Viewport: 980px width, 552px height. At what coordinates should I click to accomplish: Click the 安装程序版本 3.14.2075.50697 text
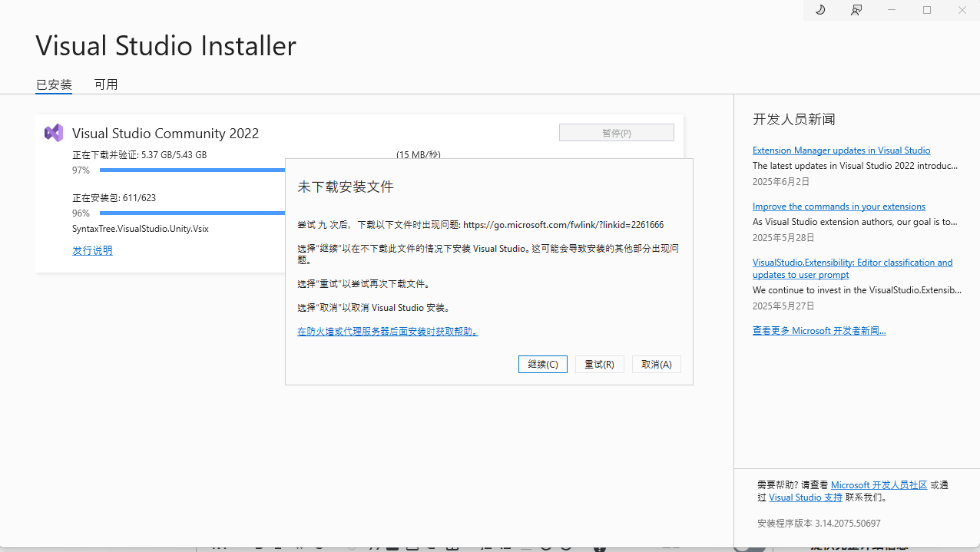click(x=819, y=524)
